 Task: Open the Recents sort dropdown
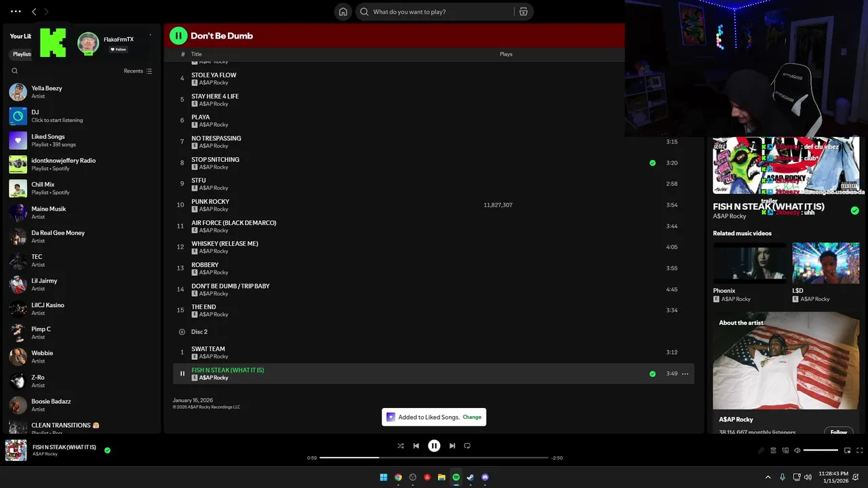[138, 70]
